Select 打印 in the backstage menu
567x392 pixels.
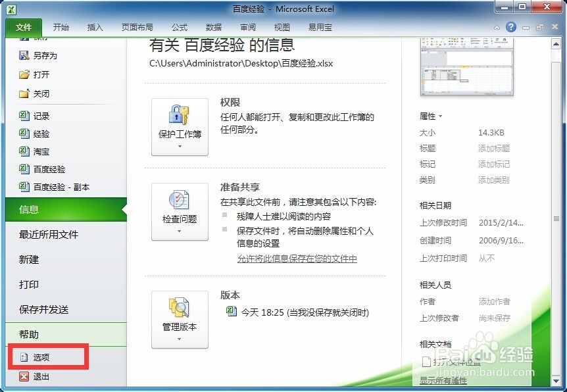(66, 284)
